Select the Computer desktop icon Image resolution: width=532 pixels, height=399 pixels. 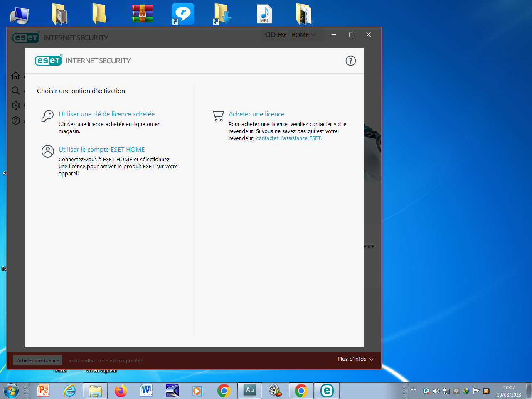coord(20,15)
